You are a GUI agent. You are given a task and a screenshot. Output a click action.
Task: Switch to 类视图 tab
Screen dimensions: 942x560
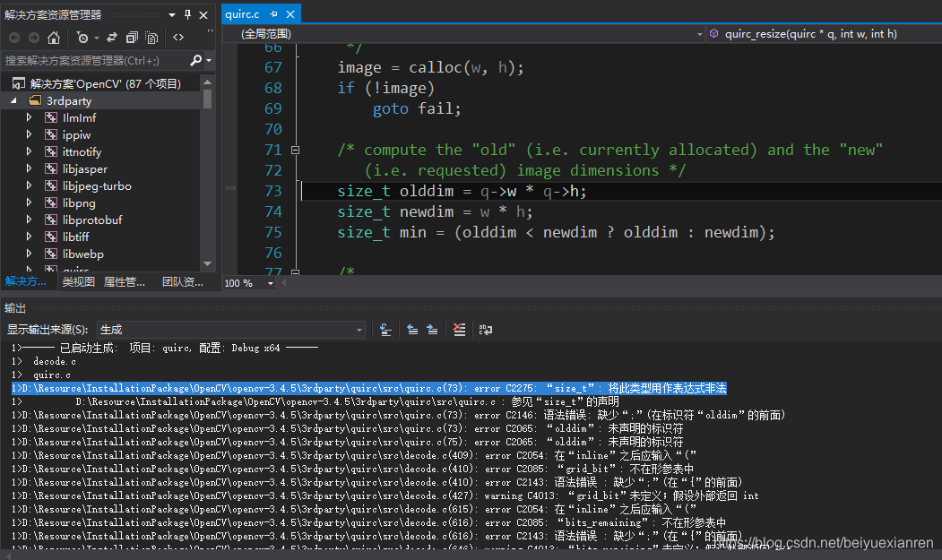pos(79,282)
